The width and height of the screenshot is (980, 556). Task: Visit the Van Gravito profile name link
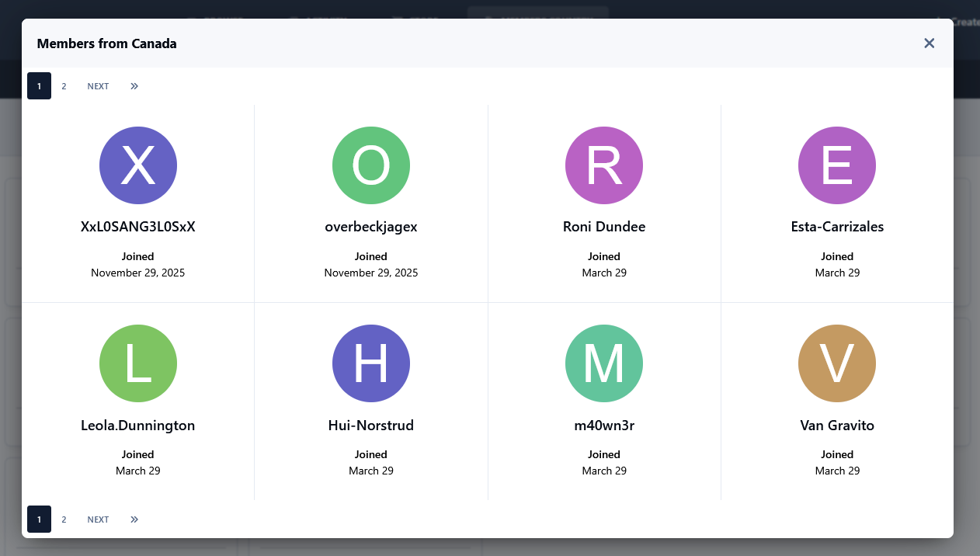click(837, 426)
